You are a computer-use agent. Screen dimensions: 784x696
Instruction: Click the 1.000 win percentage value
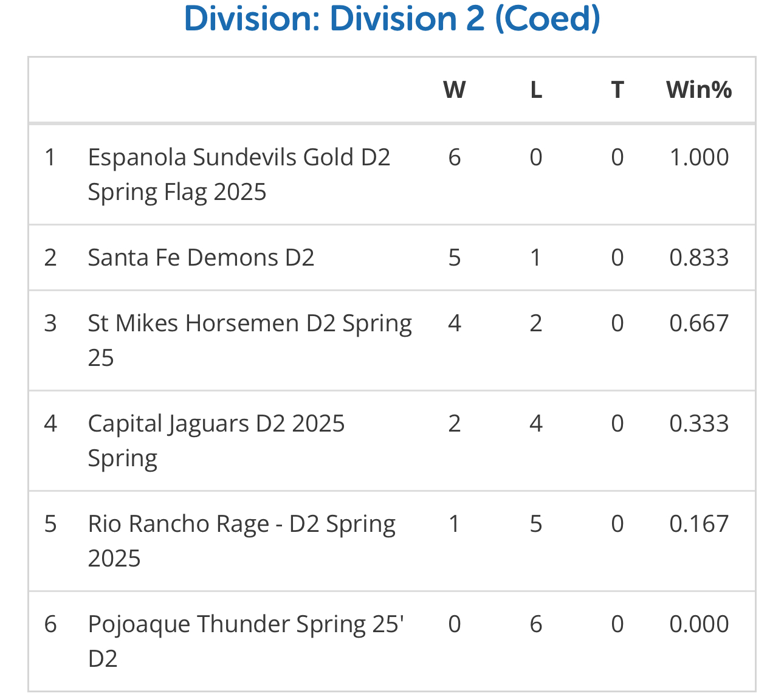coord(699,157)
